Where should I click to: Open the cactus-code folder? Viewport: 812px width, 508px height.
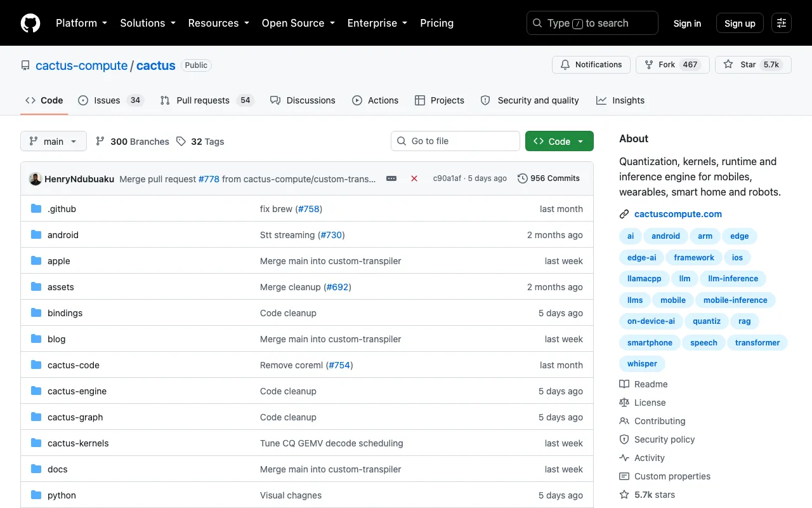[x=74, y=365]
